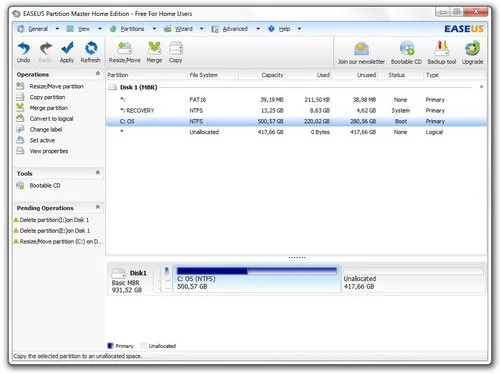Select the Resize/Move toolbar icon
Viewport: 500px width, 374px height.
point(124,48)
